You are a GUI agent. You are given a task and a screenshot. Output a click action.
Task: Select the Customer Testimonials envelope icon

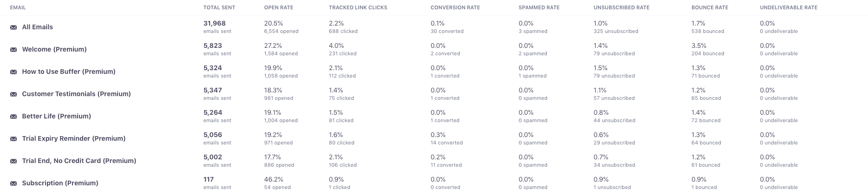tap(13, 94)
